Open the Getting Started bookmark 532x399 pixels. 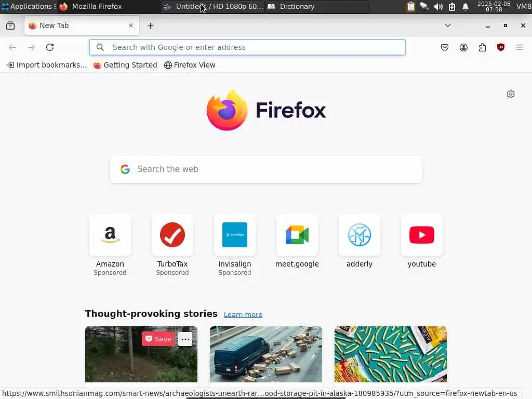pyautogui.click(x=125, y=65)
